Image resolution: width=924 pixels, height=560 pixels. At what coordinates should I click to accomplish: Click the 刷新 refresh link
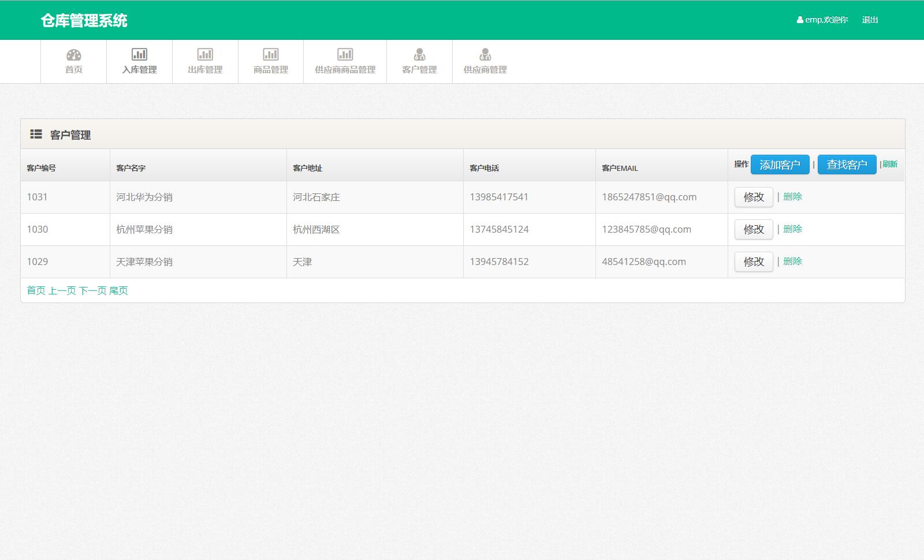click(889, 164)
